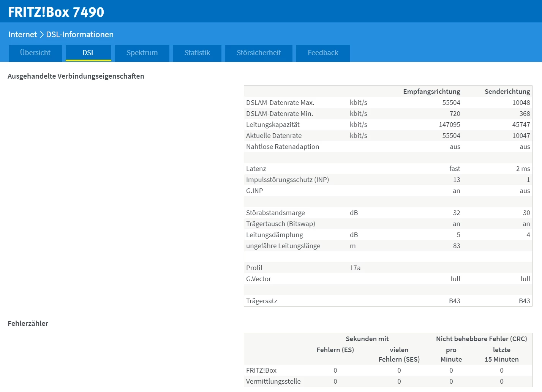The width and height of the screenshot is (542, 392).
Task: Click the Vermittlungsstelle row label
Action: (273, 381)
